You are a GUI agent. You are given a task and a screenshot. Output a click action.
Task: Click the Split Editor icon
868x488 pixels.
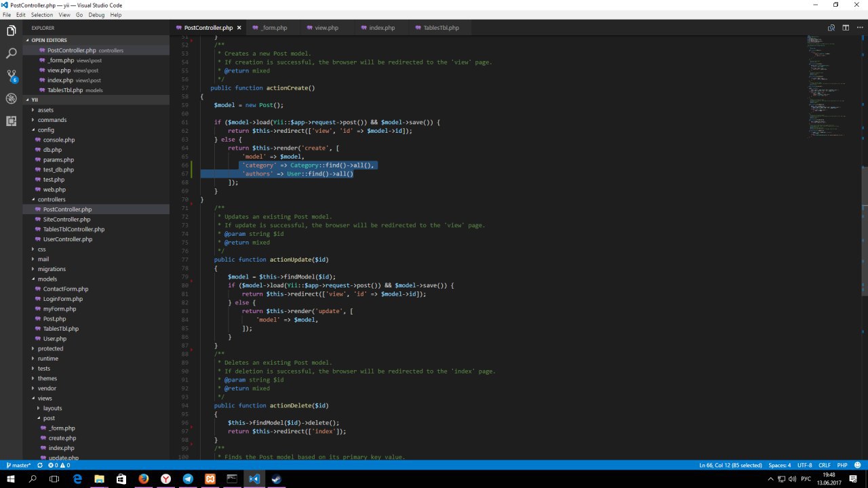846,28
